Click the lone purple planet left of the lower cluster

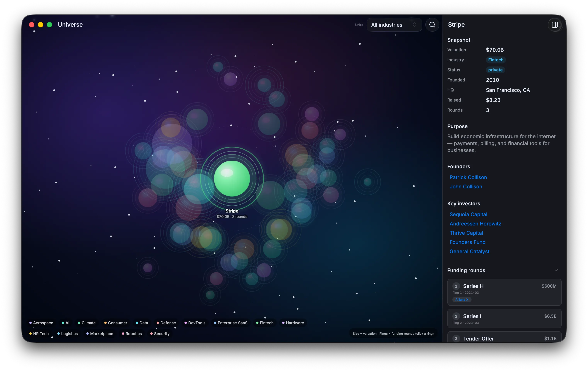[148, 268]
